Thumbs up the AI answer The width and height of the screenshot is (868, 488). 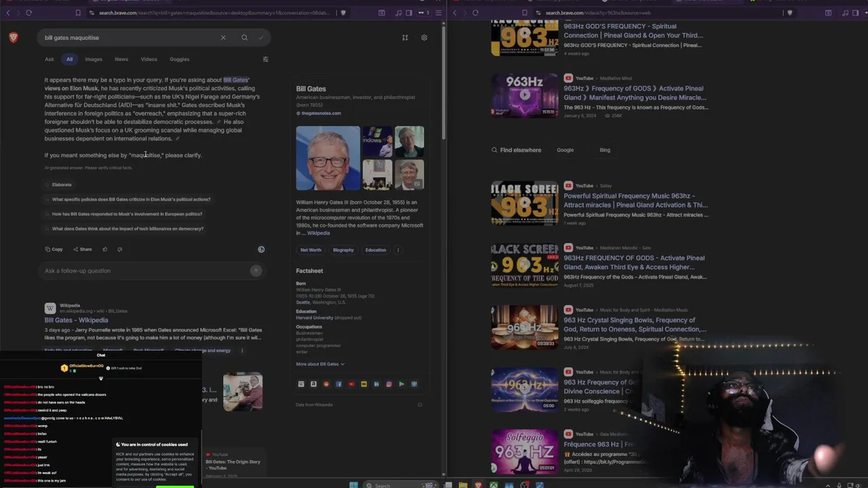click(x=105, y=249)
